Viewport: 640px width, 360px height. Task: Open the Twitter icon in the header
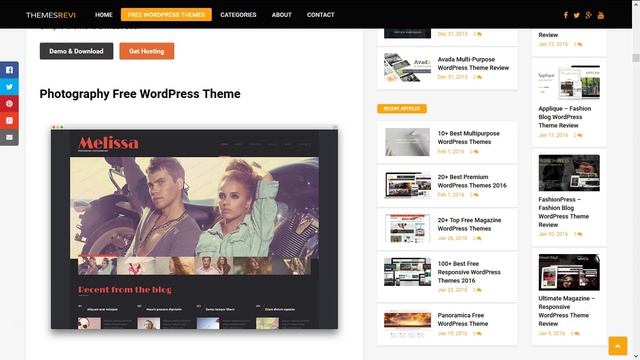tap(576, 15)
